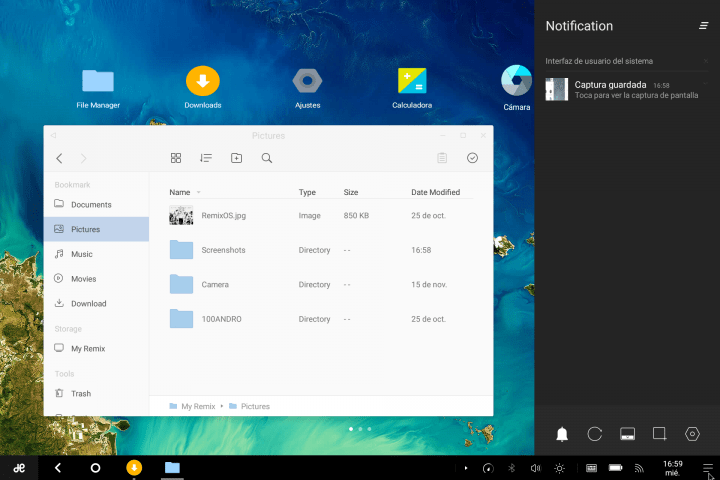Open Ajustes settings desktop icon
The width and height of the screenshot is (720, 480).
coord(307,88)
